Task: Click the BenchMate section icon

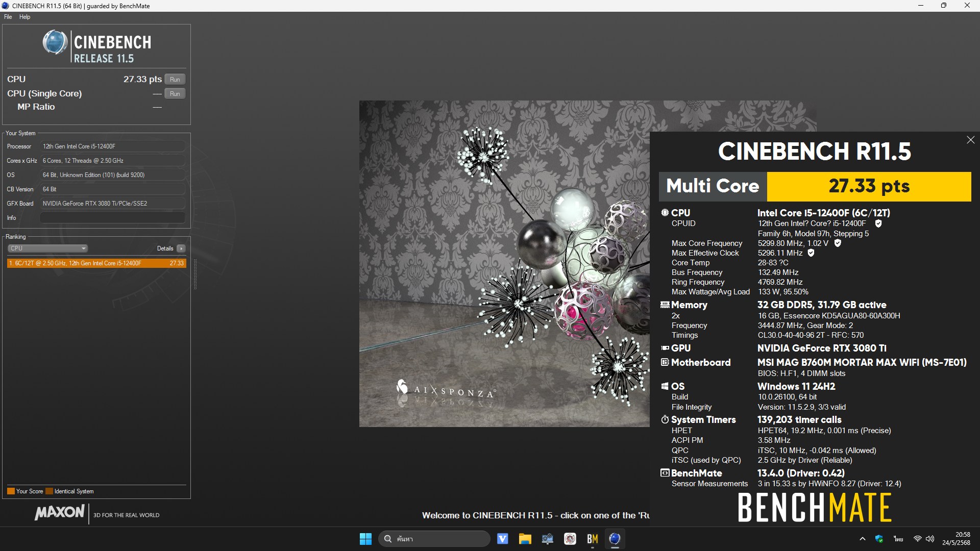Action: pyautogui.click(x=665, y=473)
